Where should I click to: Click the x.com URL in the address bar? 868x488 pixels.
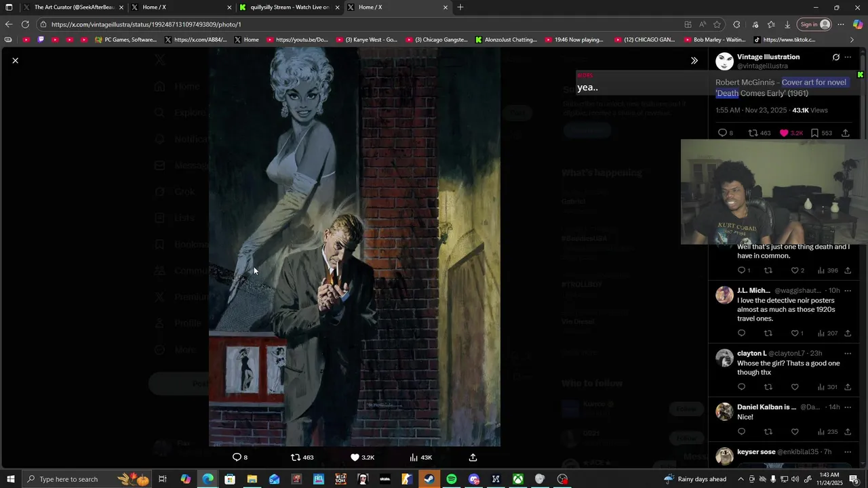(x=146, y=24)
